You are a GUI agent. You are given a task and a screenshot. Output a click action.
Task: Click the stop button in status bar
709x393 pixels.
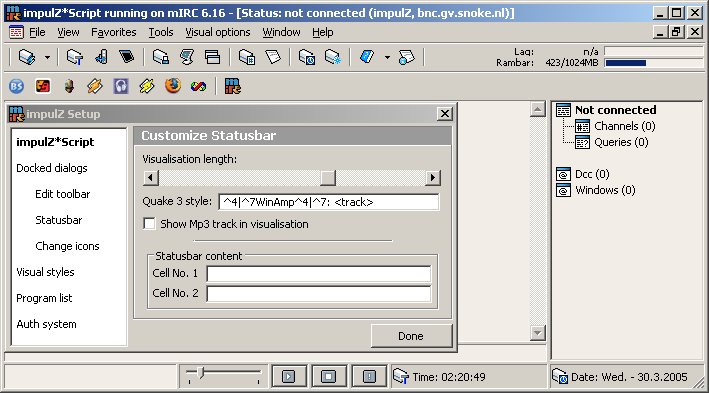(x=329, y=376)
